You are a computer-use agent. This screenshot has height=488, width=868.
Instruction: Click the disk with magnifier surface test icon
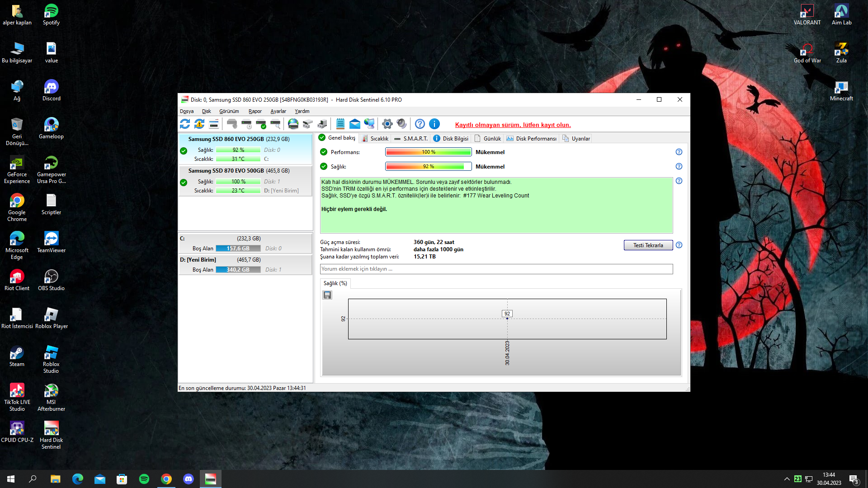click(x=275, y=124)
